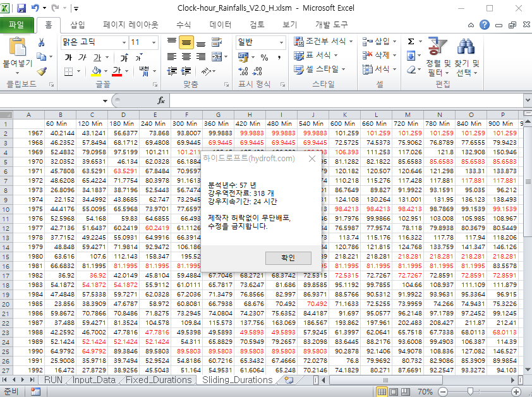This screenshot has height=397, width=532.
Task: Toggle align text right
Action: click(x=201, y=57)
